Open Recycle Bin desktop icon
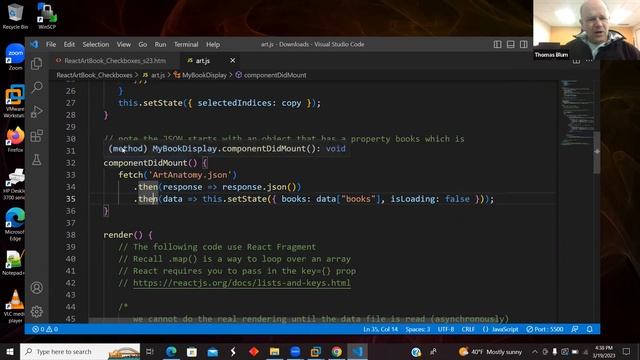The width and height of the screenshot is (640, 360). 16,16
